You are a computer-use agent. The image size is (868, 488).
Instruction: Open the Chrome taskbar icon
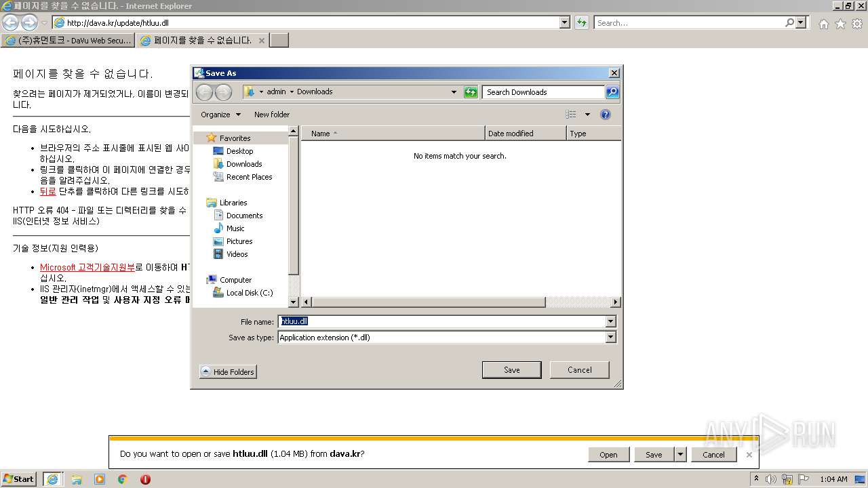tap(123, 479)
